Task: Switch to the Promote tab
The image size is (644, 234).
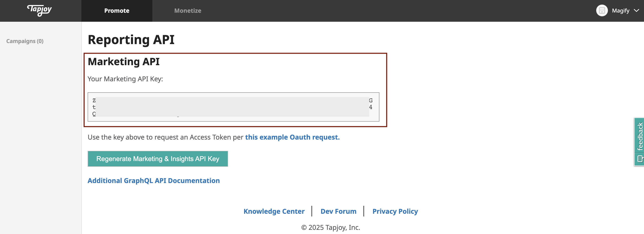Action: point(116,10)
